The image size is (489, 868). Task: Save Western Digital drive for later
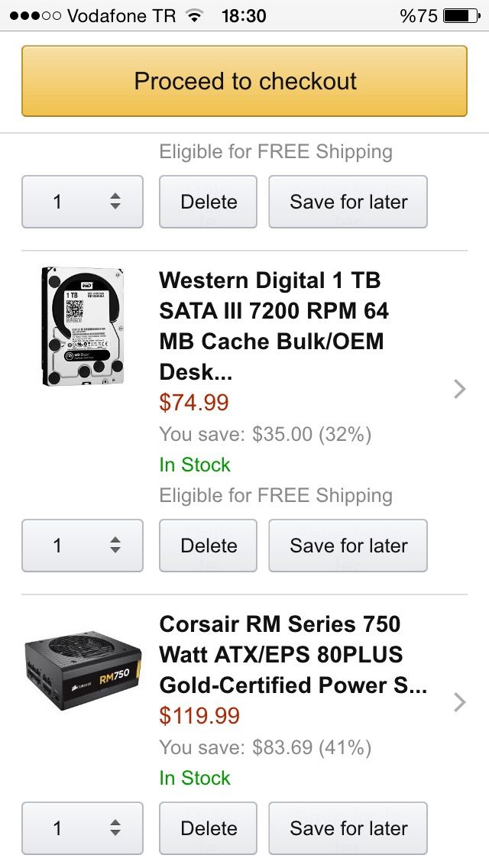348,546
